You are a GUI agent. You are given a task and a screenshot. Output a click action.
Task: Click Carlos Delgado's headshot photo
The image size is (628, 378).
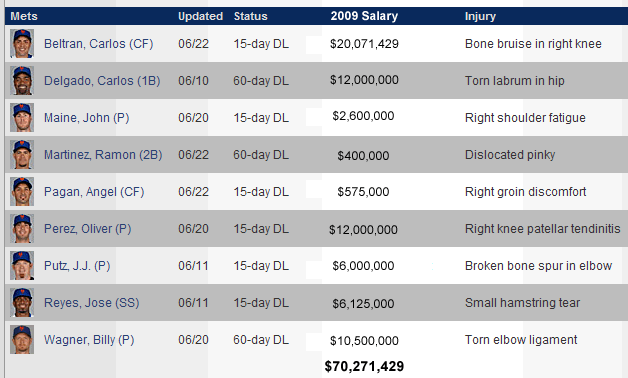coord(22,80)
